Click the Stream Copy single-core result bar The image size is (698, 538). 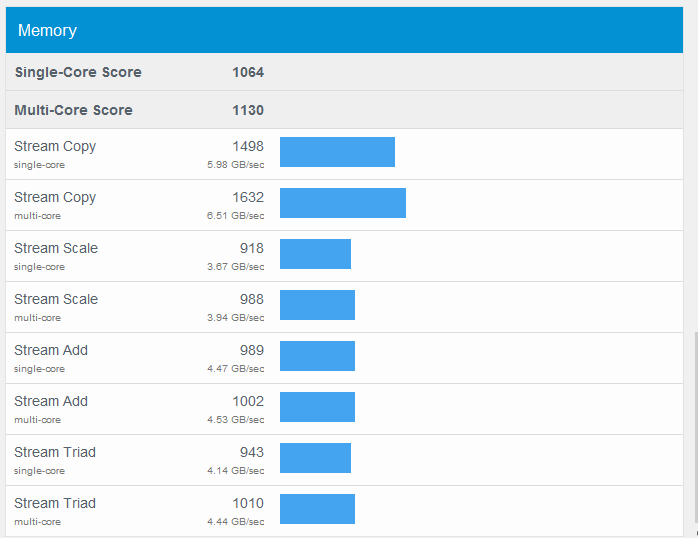(337, 152)
